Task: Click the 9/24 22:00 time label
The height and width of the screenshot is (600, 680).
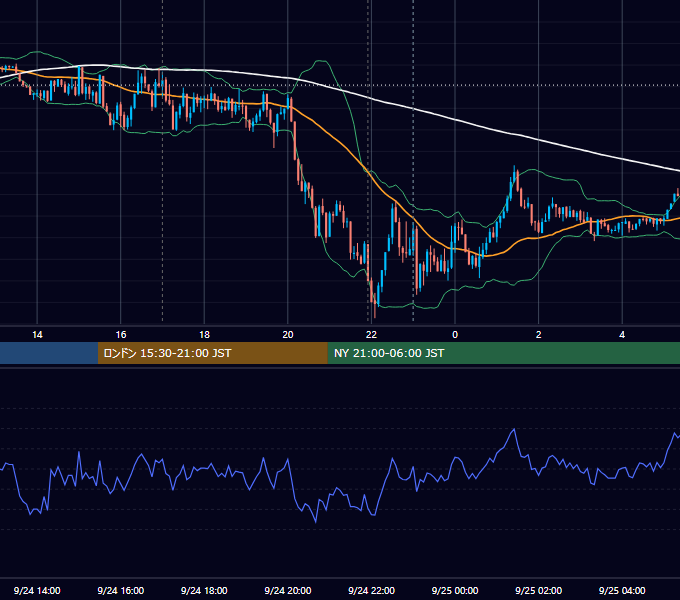Action: pyautogui.click(x=371, y=590)
